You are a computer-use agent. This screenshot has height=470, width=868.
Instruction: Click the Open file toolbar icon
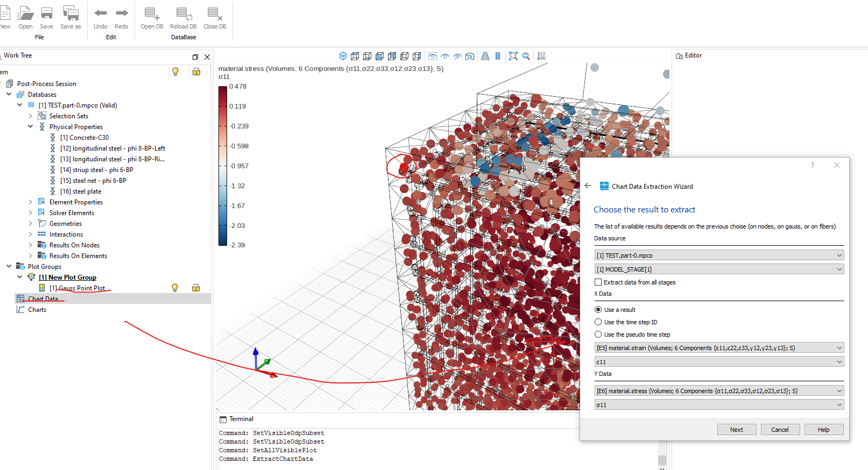(x=25, y=13)
